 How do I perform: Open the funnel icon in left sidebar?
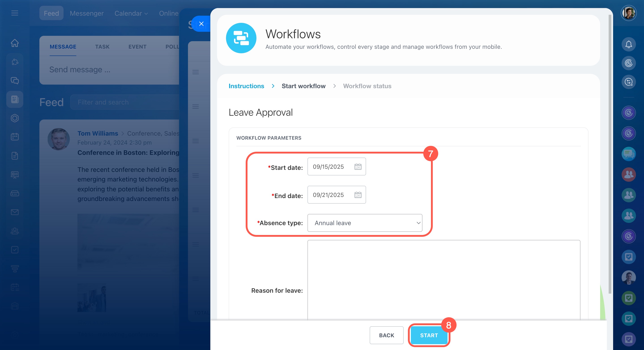click(15, 269)
